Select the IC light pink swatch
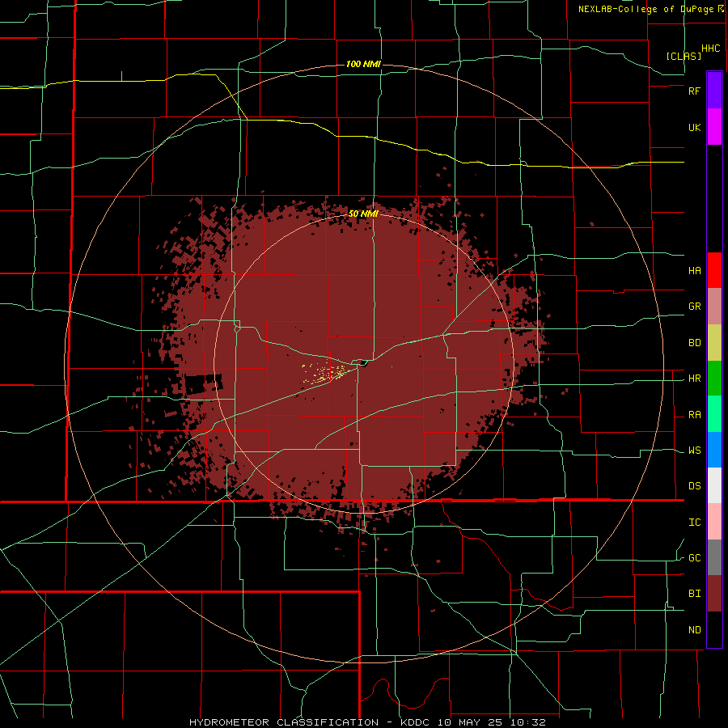This screenshot has width=728, height=728. coord(714,522)
